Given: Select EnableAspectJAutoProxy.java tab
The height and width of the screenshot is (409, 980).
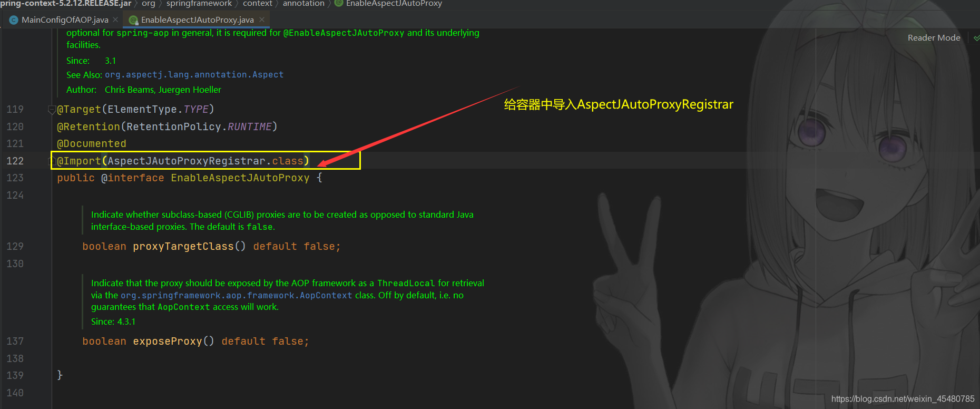Looking at the screenshot, I should click(197, 20).
